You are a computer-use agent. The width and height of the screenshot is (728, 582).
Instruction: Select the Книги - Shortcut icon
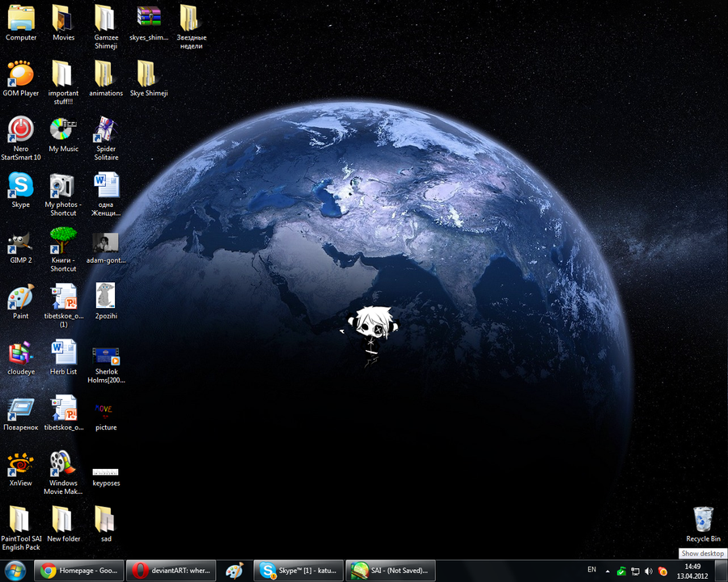pos(63,250)
